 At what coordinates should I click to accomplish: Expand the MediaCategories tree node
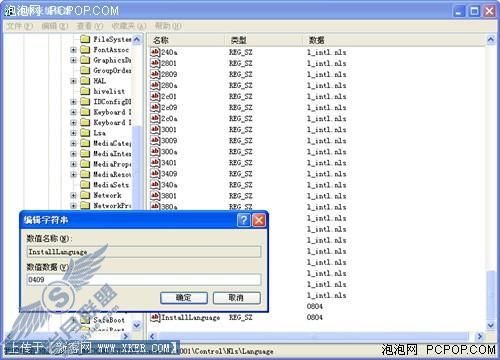point(73,143)
